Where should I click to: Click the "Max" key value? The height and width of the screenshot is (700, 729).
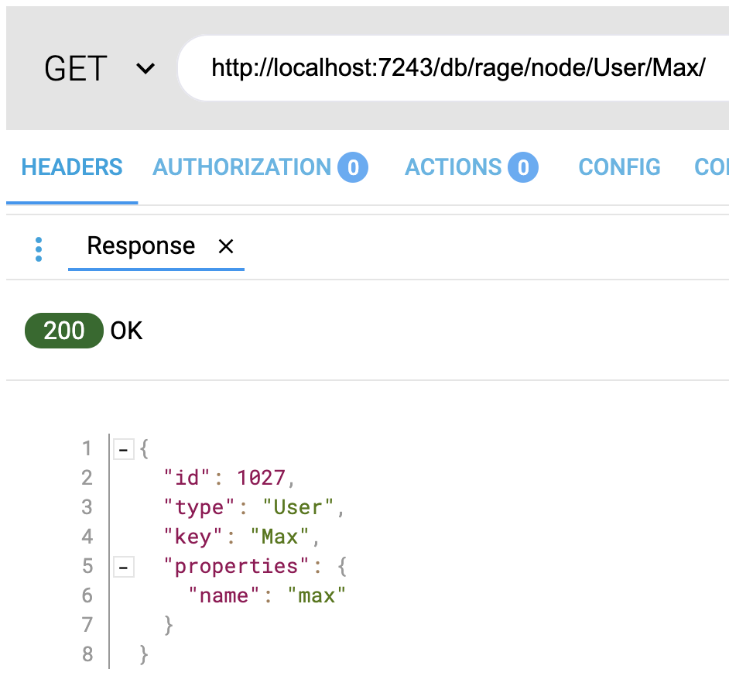(x=279, y=537)
